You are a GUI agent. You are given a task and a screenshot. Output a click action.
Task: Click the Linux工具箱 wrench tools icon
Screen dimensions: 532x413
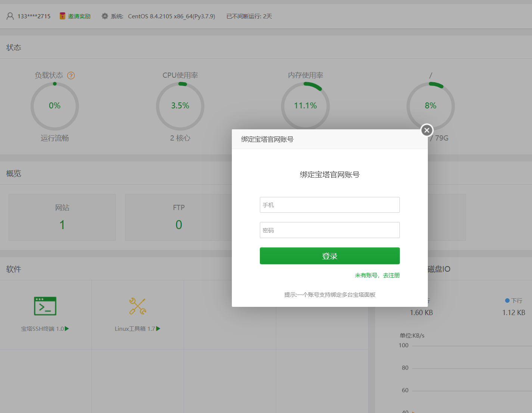(x=137, y=306)
